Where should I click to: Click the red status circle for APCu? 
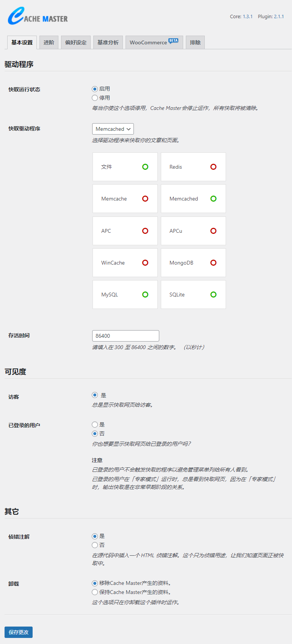(x=214, y=231)
